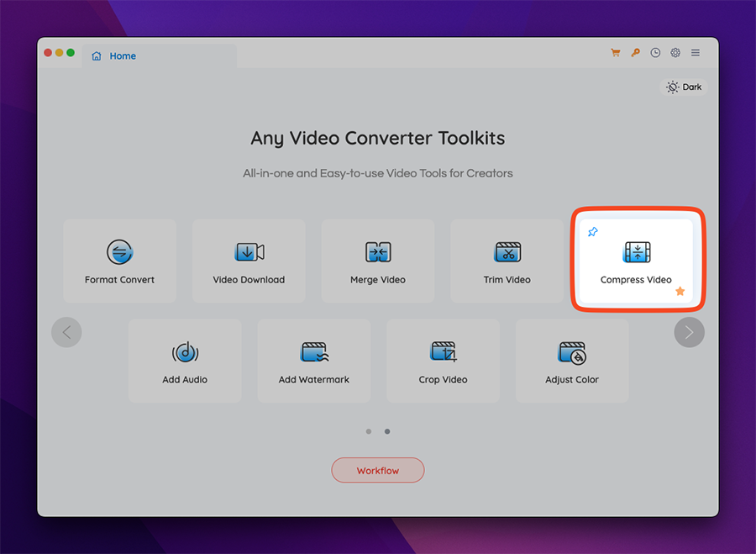The image size is (756, 554).
Task: Switch to Dark mode
Action: tap(684, 87)
